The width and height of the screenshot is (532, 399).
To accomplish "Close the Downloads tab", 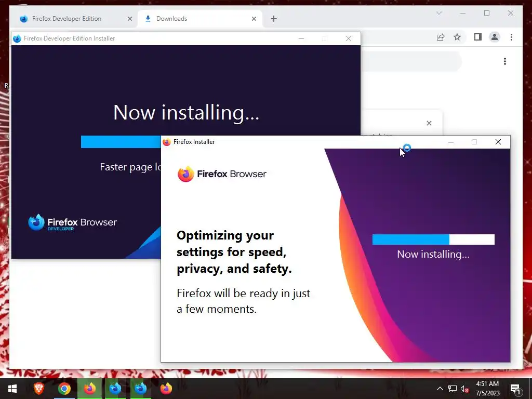I will click(254, 19).
